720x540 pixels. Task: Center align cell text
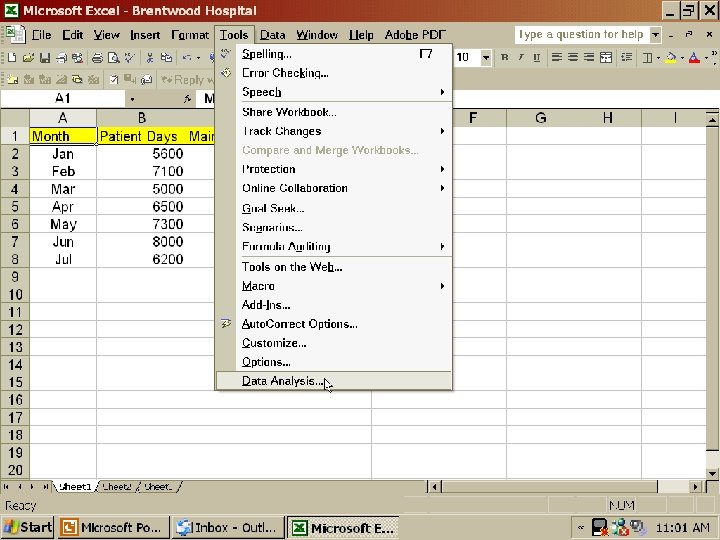tap(573, 57)
